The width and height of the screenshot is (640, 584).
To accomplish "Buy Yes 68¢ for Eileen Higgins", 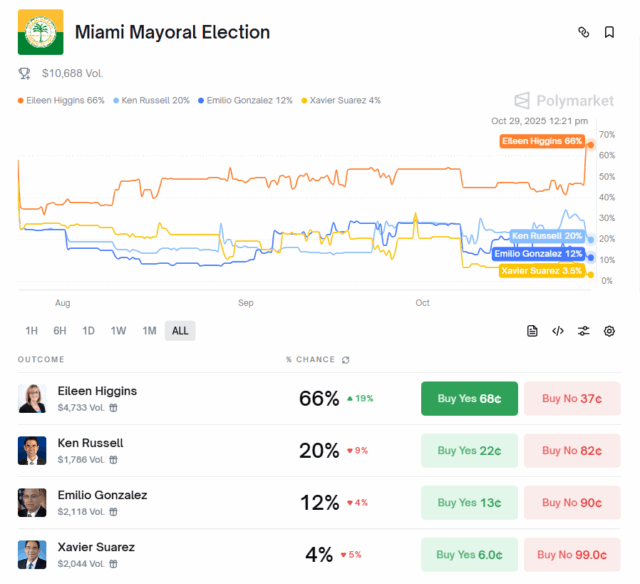I will [470, 399].
